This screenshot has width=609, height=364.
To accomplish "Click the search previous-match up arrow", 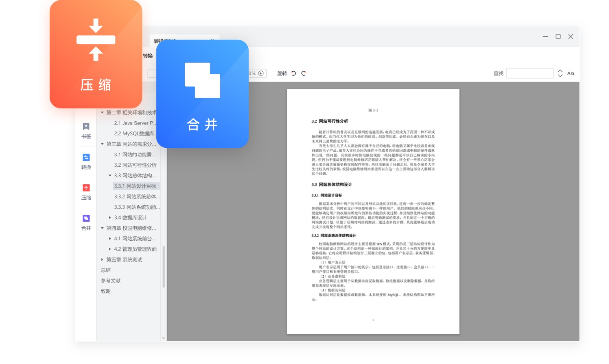I will pyautogui.click(x=560, y=71).
